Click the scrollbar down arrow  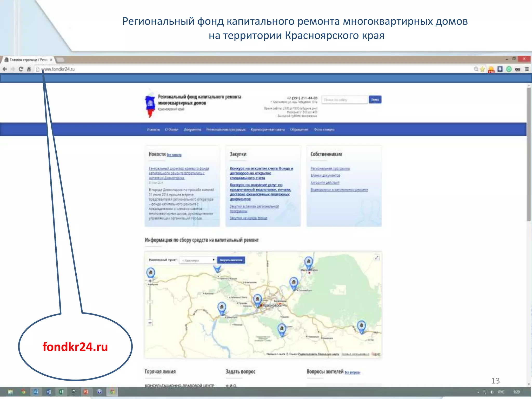point(529,384)
